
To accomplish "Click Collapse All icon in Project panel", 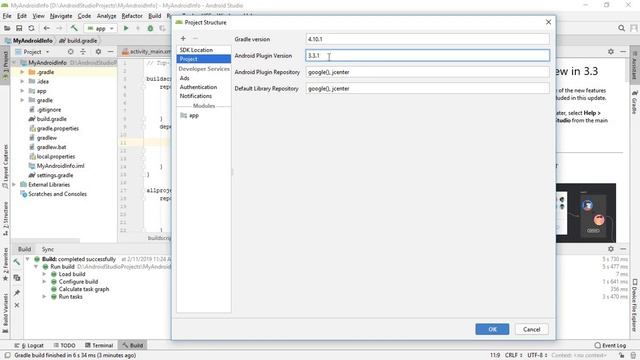I will (x=83, y=52).
